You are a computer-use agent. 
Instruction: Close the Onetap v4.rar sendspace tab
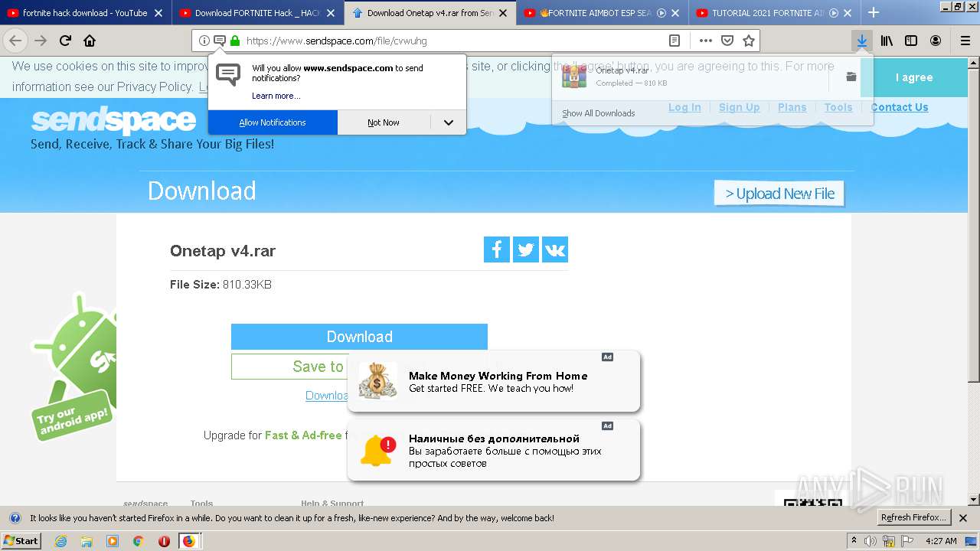tap(503, 13)
